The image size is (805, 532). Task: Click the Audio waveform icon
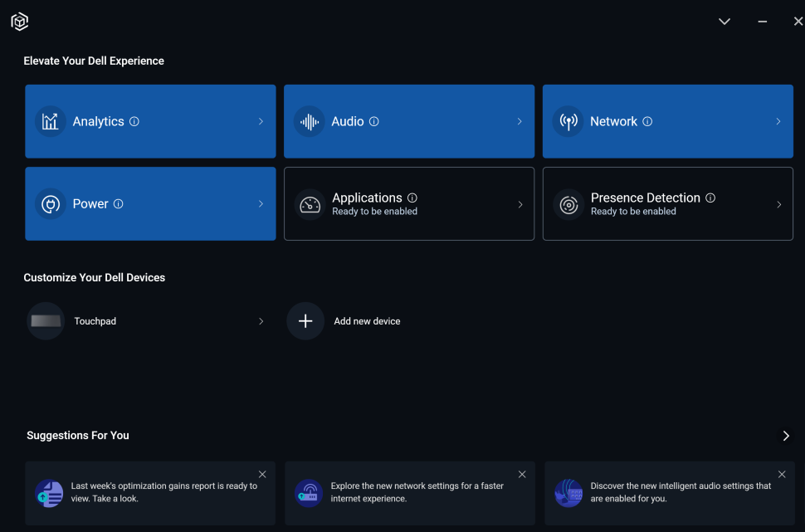(x=310, y=122)
